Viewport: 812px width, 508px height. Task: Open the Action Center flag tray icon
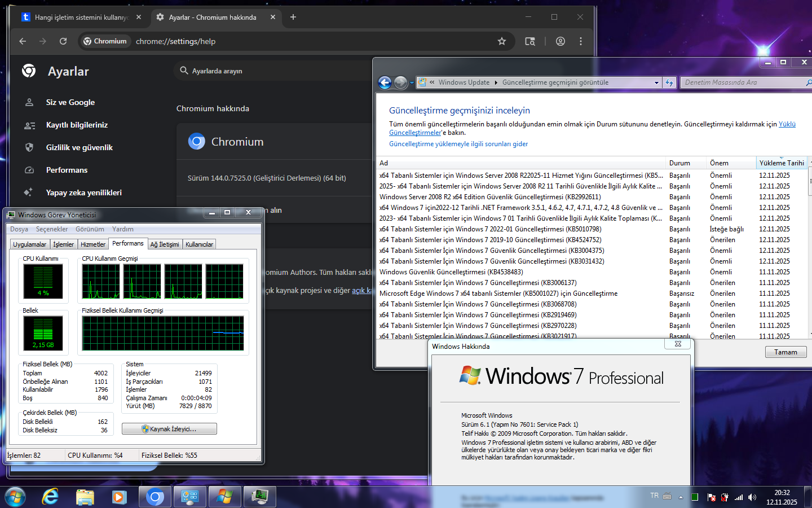[712, 497]
